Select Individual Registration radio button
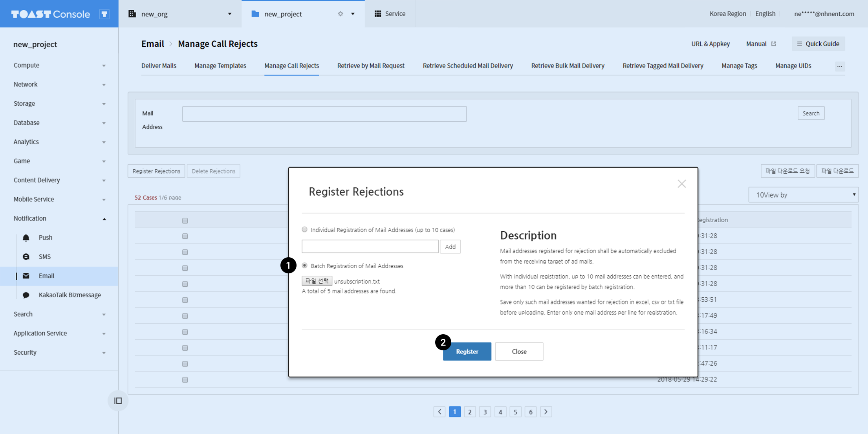Viewport: 868px width, 434px height. (x=304, y=229)
